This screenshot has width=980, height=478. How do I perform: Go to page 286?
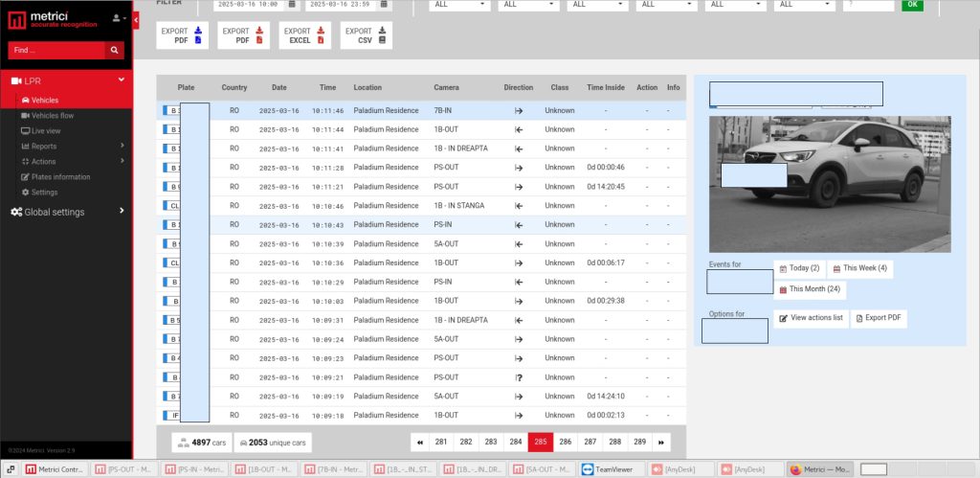pos(566,442)
